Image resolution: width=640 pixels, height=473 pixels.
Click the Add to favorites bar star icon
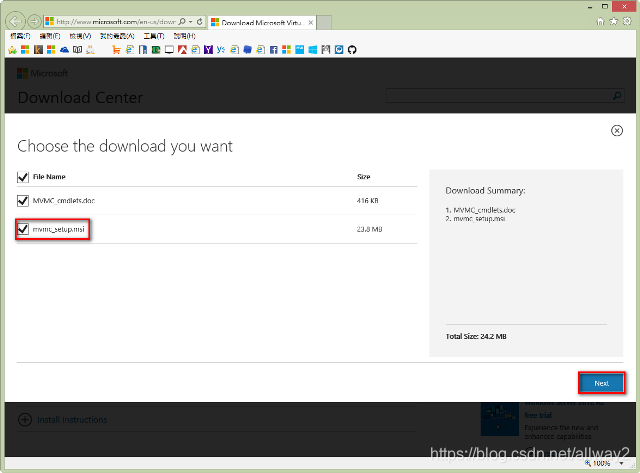(12, 50)
